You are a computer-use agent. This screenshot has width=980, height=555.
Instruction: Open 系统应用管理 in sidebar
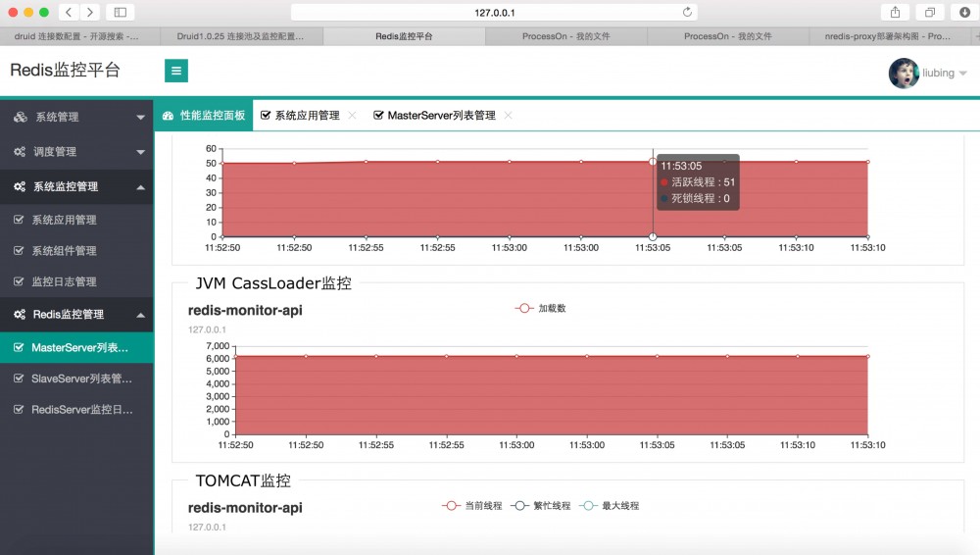coord(76,220)
